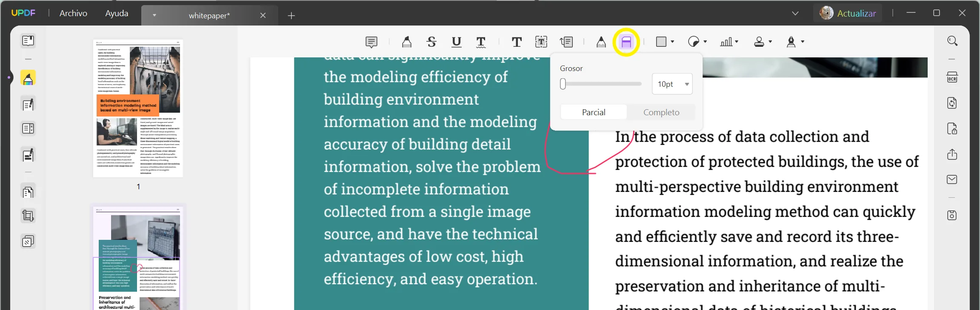Close the whitepaper* tab

(263, 15)
